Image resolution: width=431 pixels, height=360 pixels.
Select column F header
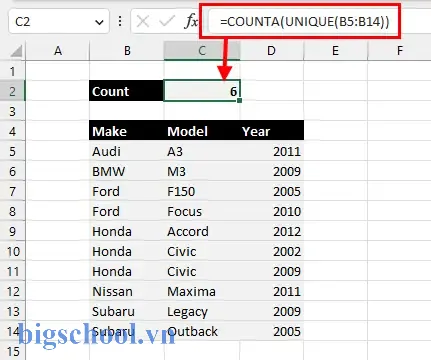(x=399, y=51)
